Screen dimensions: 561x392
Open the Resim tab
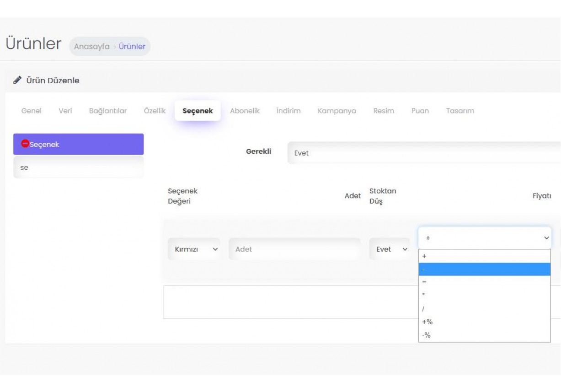(x=384, y=110)
